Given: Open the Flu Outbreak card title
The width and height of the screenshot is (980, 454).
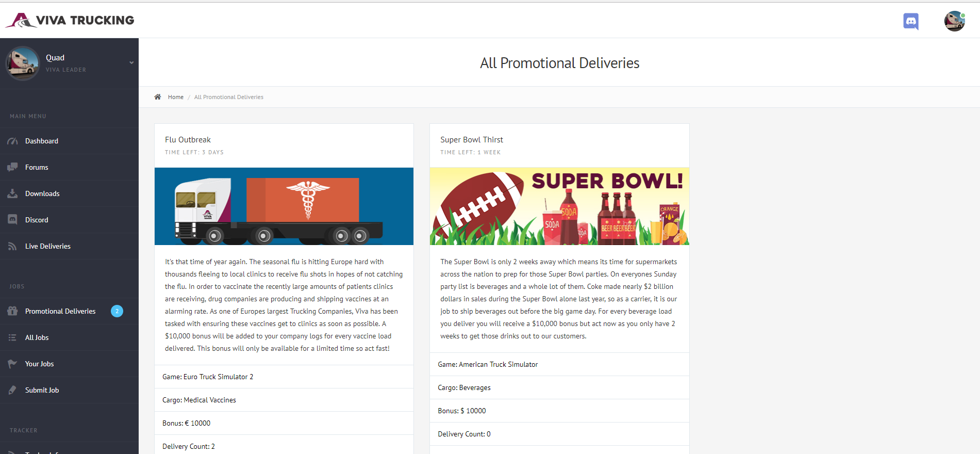Looking at the screenshot, I should click(188, 140).
